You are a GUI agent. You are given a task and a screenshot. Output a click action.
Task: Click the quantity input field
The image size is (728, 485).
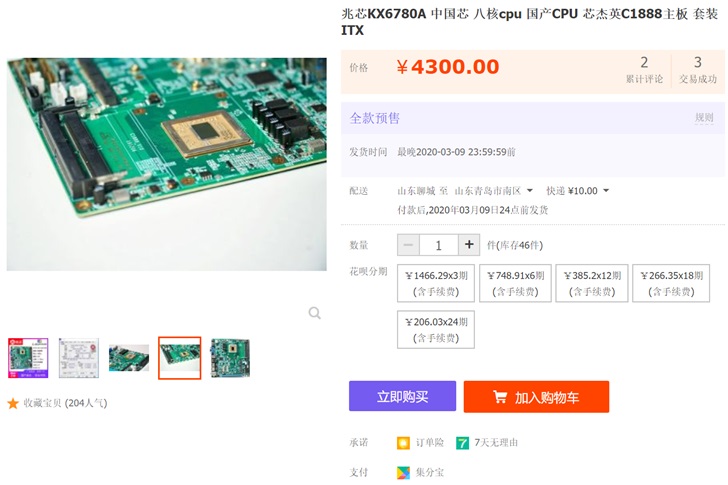pyautogui.click(x=439, y=245)
